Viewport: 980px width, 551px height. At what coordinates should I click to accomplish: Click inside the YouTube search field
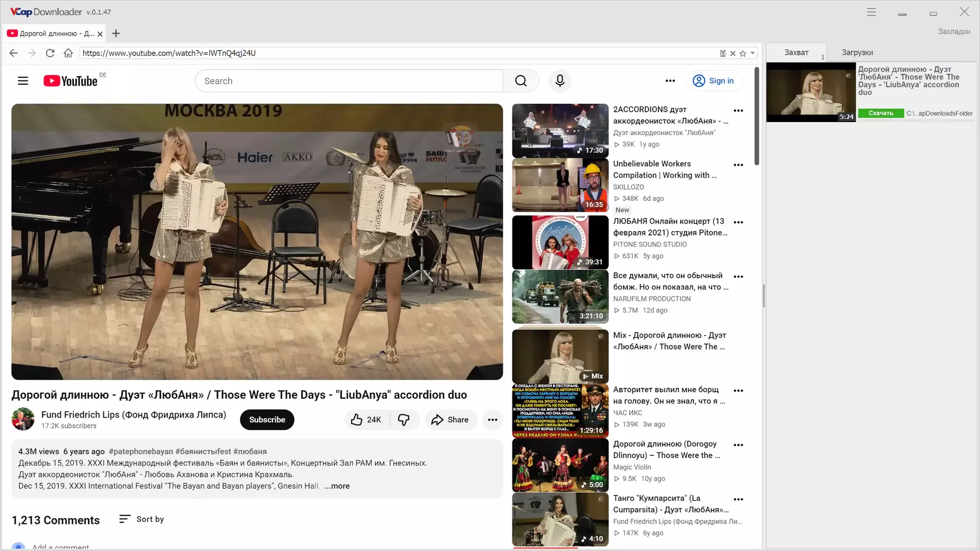coord(349,81)
